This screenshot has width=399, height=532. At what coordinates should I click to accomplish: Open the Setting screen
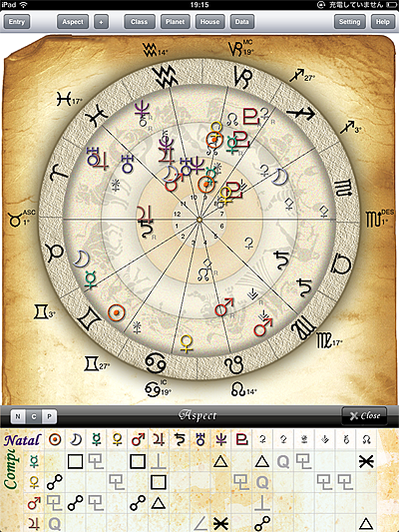pos(350,22)
